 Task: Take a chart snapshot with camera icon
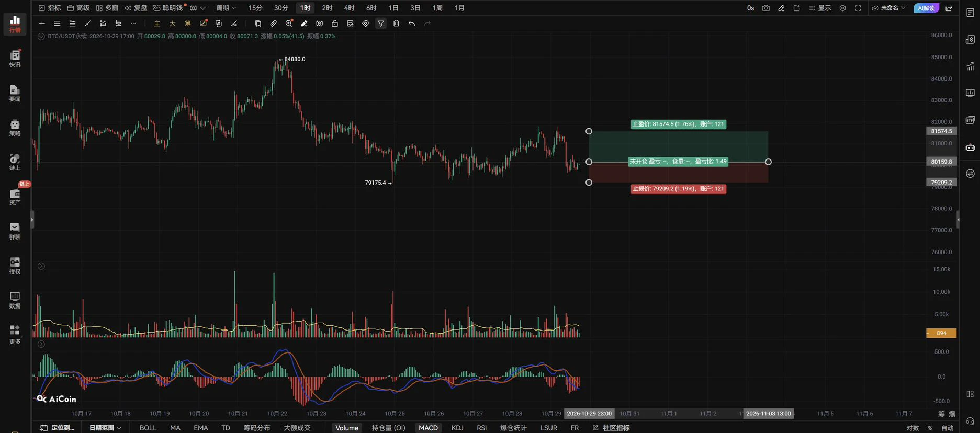coord(766,8)
